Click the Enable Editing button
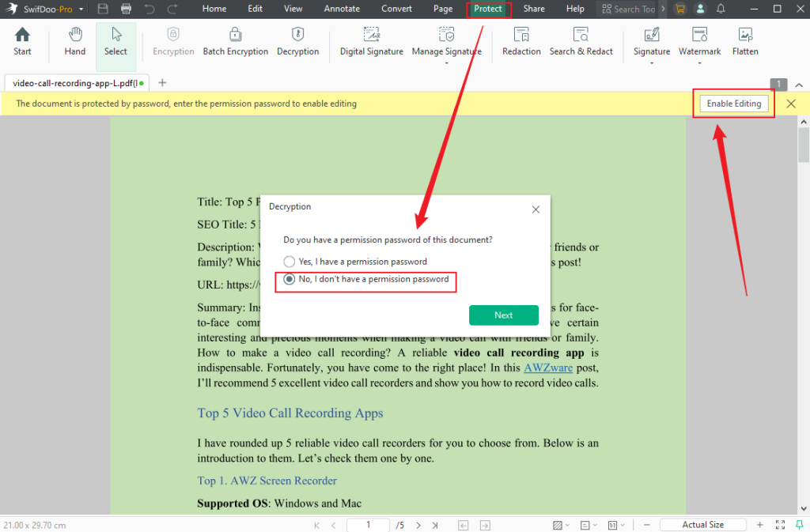Viewport: 810px width, 532px height. pyautogui.click(x=732, y=103)
